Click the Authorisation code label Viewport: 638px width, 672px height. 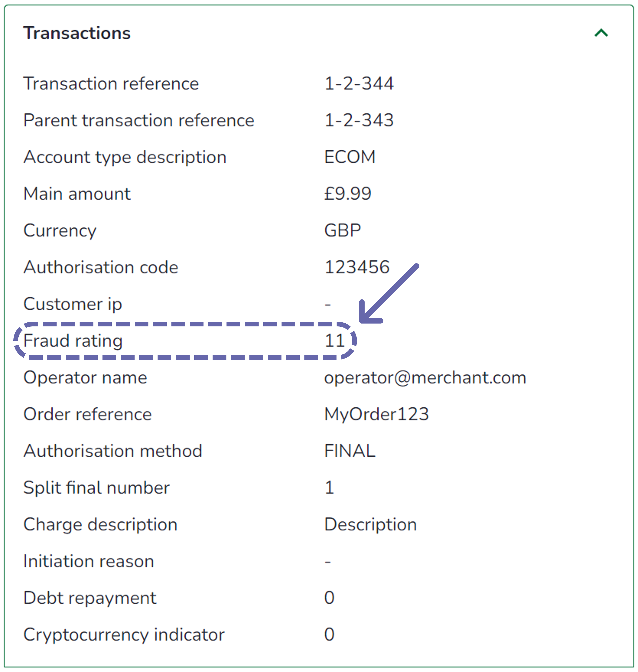(101, 267)
